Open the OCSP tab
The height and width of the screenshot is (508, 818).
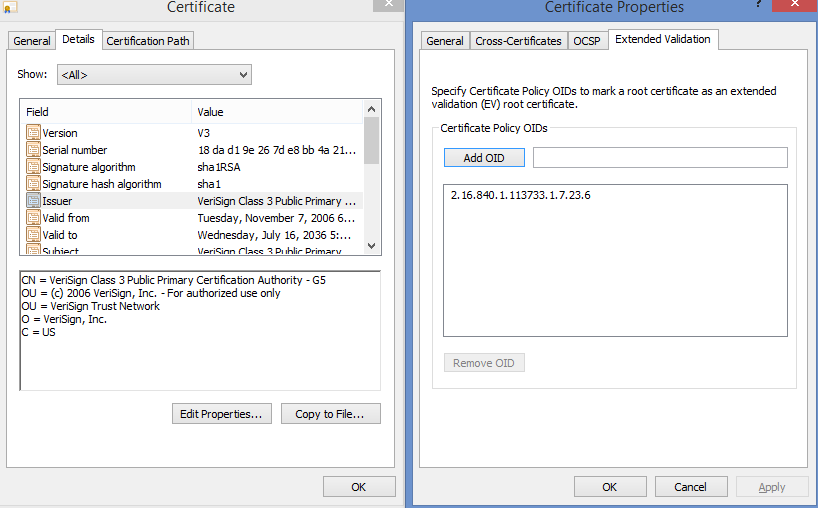(x=587, y=41)
